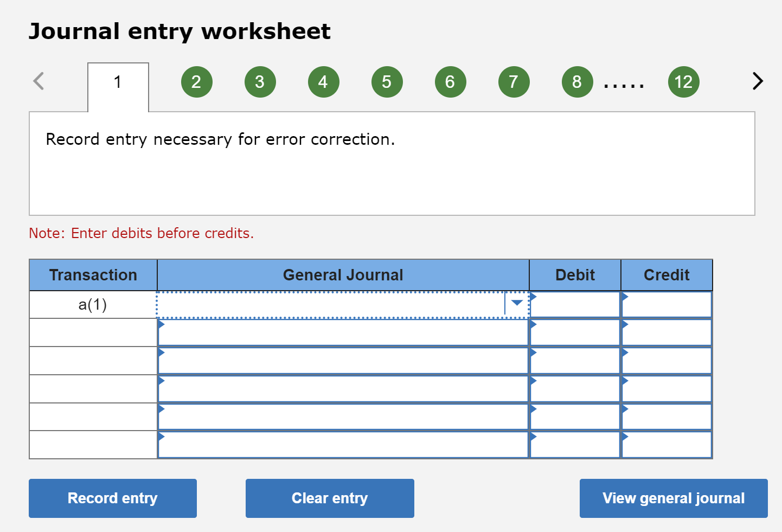Select the third row Credit cell
Screen dimensions: 782x532
666,361
